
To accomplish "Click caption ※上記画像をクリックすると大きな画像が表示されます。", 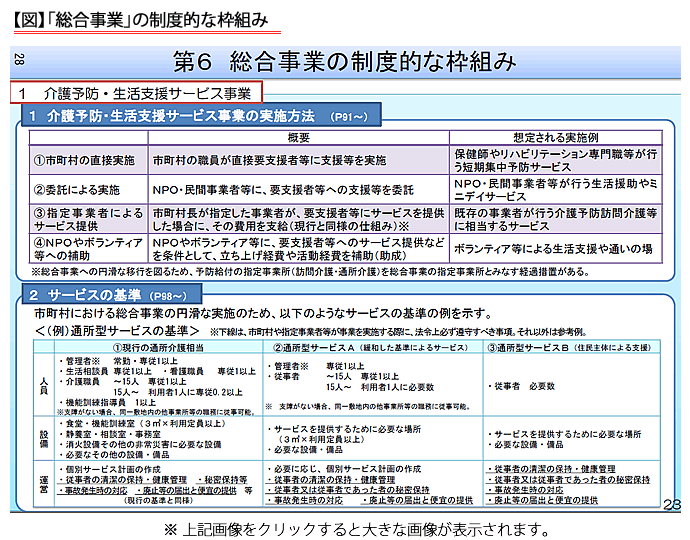I will (x=356, y=529).
